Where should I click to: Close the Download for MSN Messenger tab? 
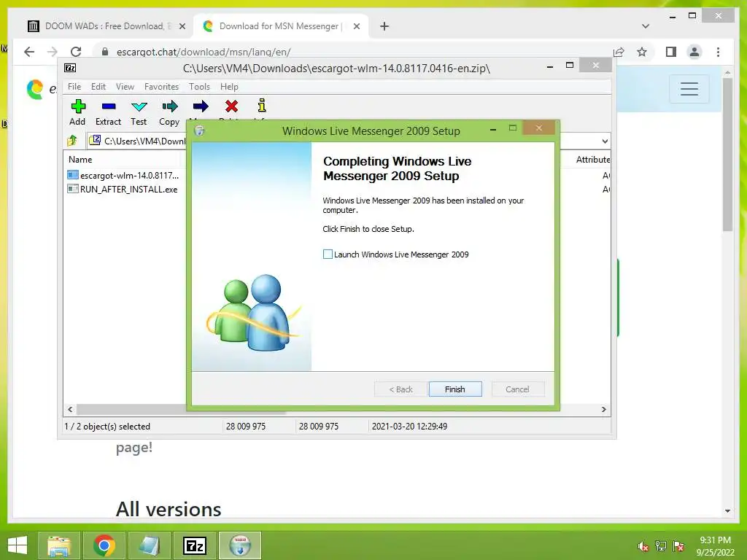(356, 26)
